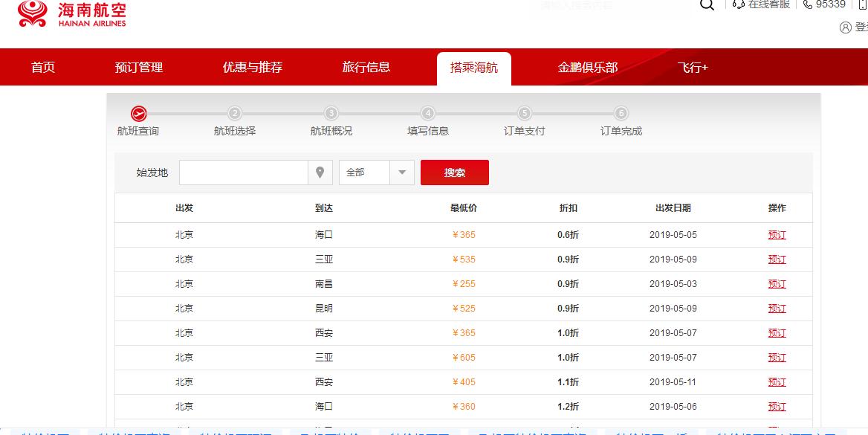868x435 pixels.
Task: Click the ¥255 price cell
Action: point(464,284)
